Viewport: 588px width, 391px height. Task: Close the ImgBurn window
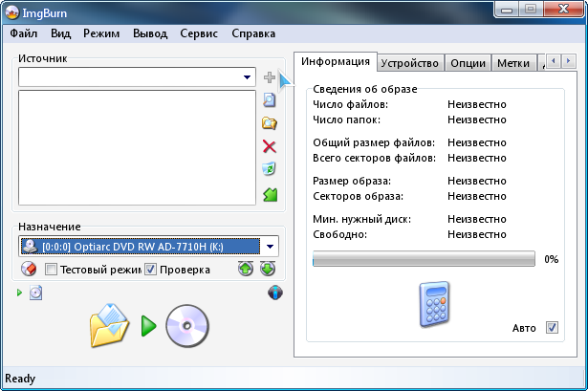tap(563, 9)
